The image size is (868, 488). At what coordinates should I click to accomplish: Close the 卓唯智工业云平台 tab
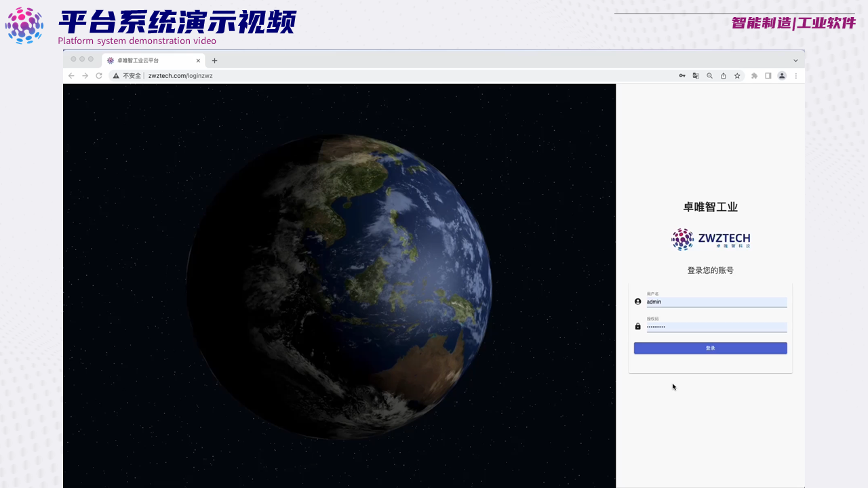coord(198,60)
